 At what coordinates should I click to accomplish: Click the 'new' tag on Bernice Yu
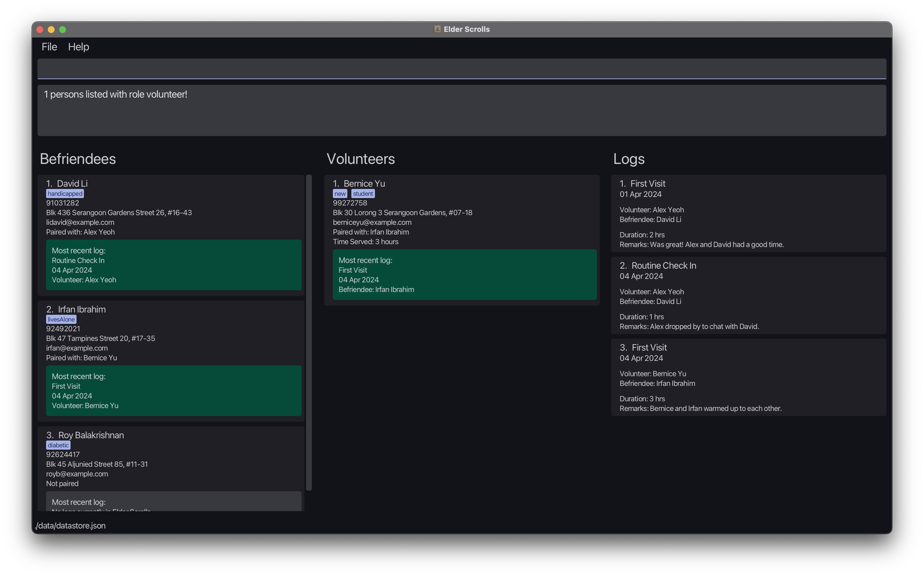coord(340,194)
